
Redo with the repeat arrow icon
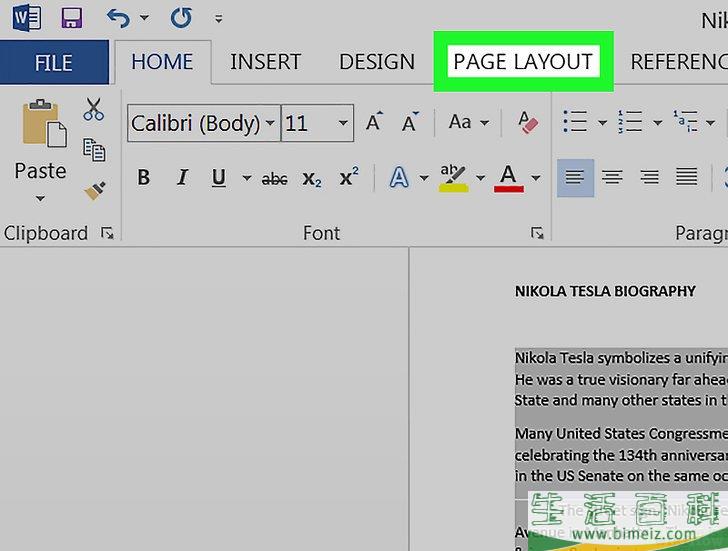coord(181,19)
